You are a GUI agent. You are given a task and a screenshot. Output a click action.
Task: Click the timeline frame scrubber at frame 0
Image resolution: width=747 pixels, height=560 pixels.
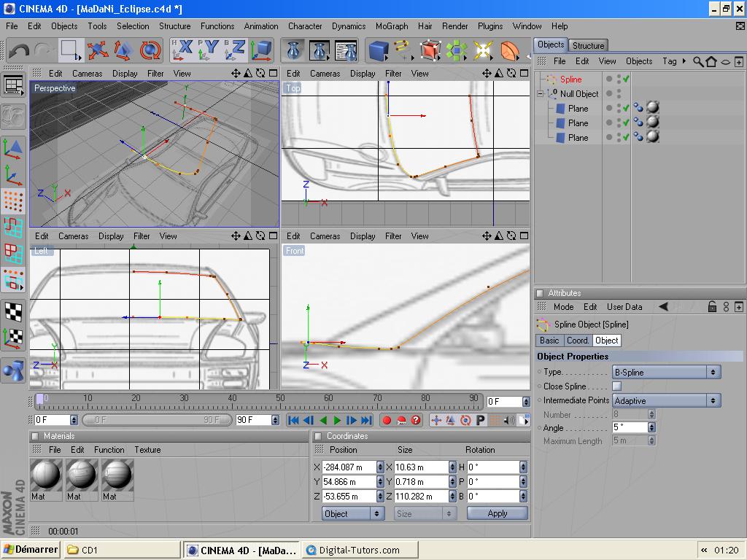tap(40, 400)
